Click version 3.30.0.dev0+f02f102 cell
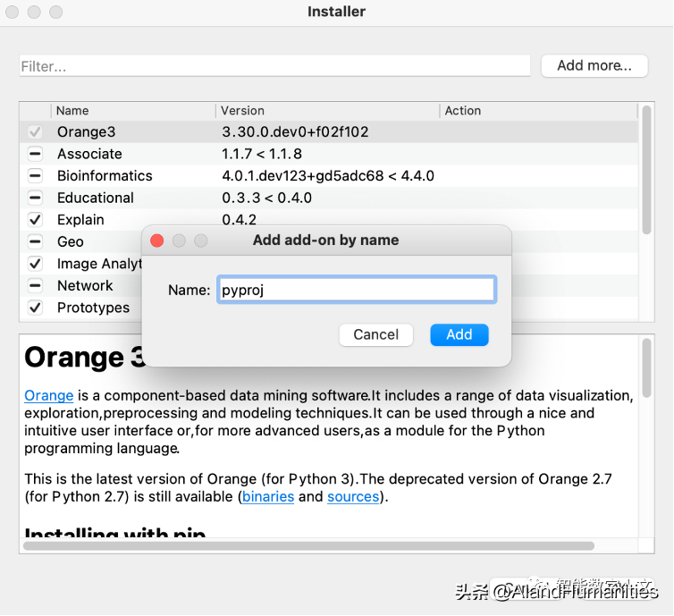The image size is (674, 616). 295,131
